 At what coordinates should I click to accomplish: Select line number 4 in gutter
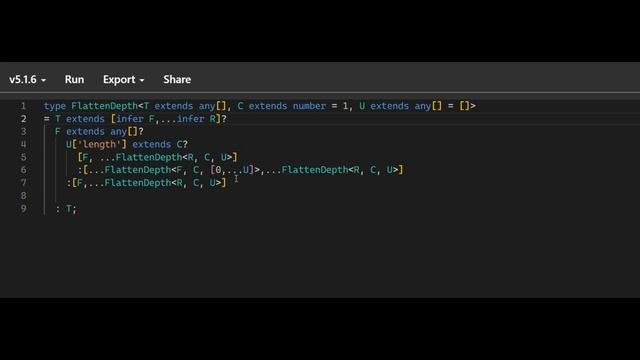(23, 144)
